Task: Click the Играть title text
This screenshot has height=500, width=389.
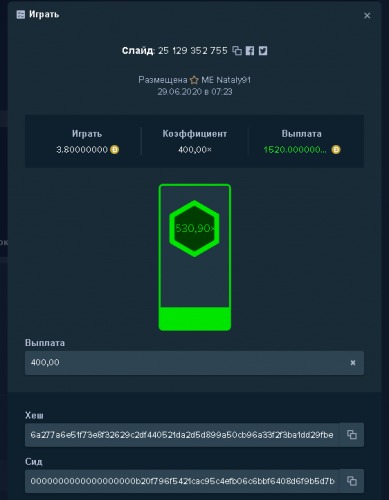Action: point(44,14)
